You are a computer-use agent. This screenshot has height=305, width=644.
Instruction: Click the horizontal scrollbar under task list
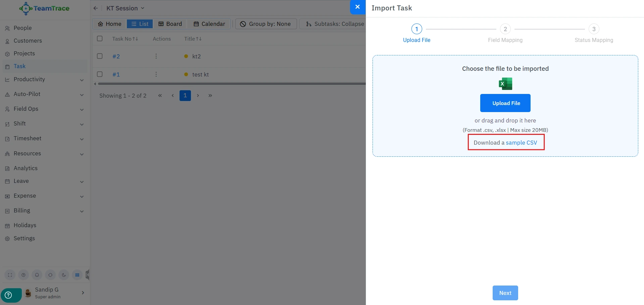232,84
